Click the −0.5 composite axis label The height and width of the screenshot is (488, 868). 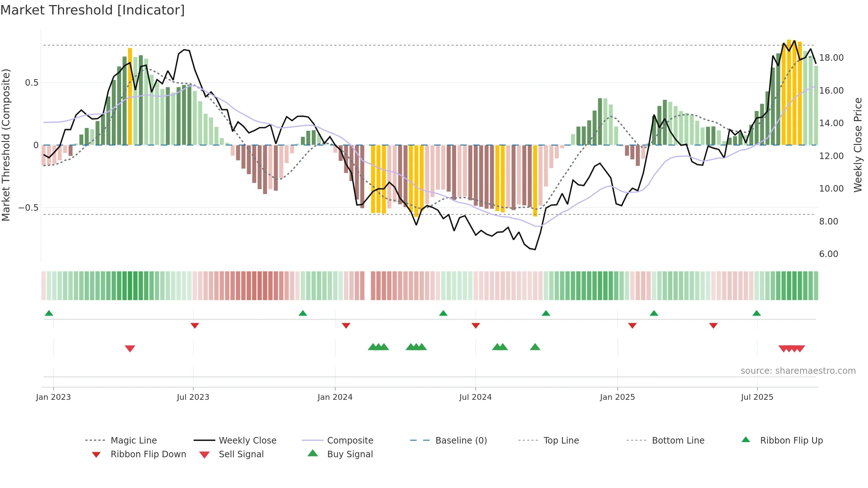click(28, 208)
